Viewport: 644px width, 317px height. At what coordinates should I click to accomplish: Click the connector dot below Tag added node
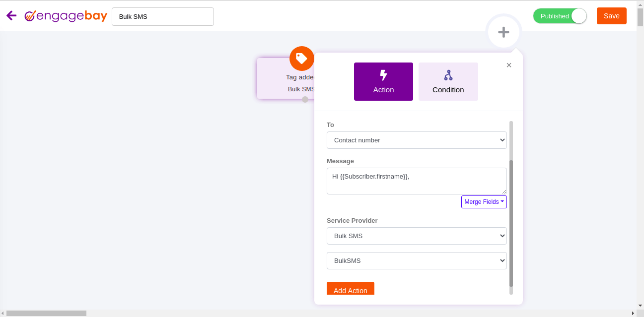pos(305,99)
